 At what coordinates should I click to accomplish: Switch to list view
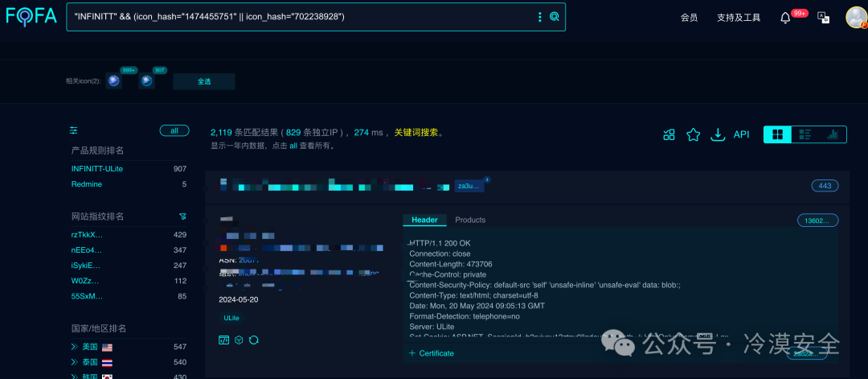click(805, 134)
